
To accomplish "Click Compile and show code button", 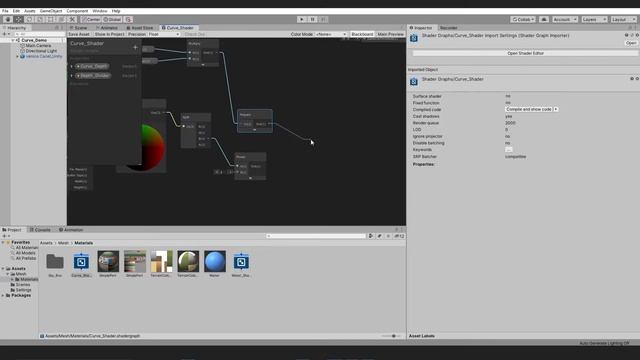I will coord(529,109).
